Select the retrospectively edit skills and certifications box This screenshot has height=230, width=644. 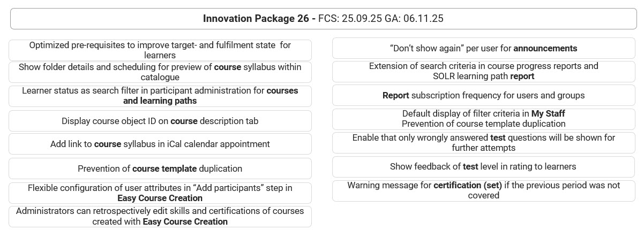tap(160, 216)
